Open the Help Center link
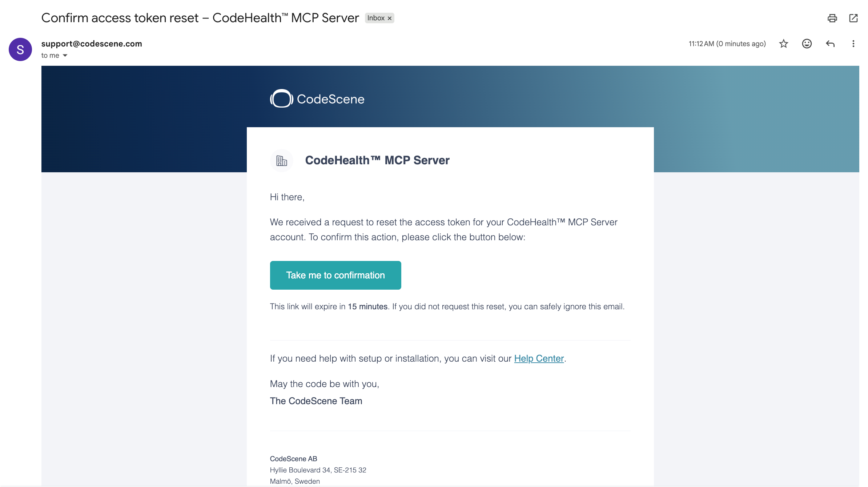Image resolution: width=868 pixels, height=487 pixels. pyautogui.click(x=539, y=358)
